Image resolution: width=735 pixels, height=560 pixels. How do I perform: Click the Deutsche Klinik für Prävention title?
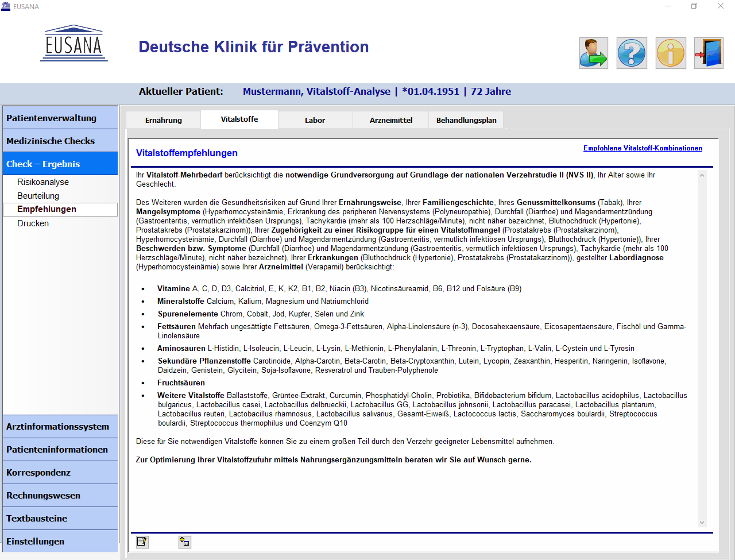coord(254,47)
